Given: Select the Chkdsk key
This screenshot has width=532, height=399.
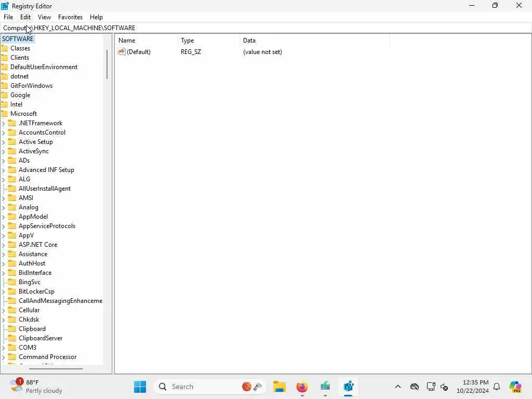Looking at the screenshot, I should pyautogui.click(x=29, y=320).
